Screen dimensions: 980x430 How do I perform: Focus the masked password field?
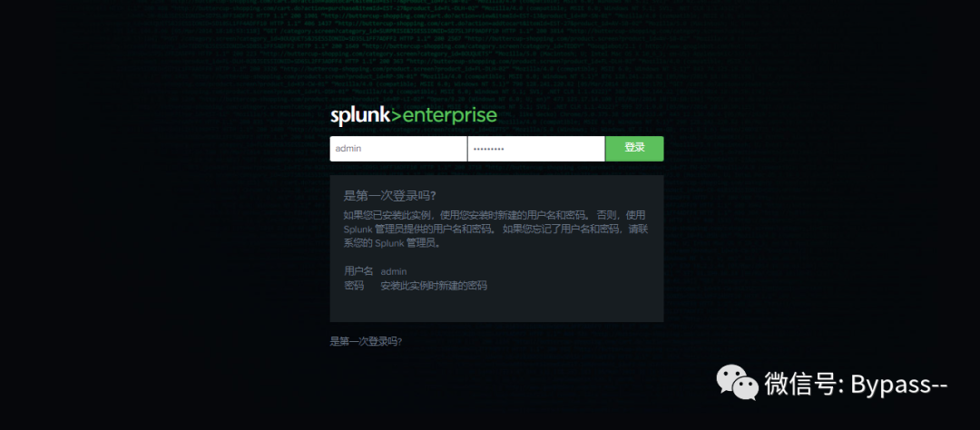536,149
